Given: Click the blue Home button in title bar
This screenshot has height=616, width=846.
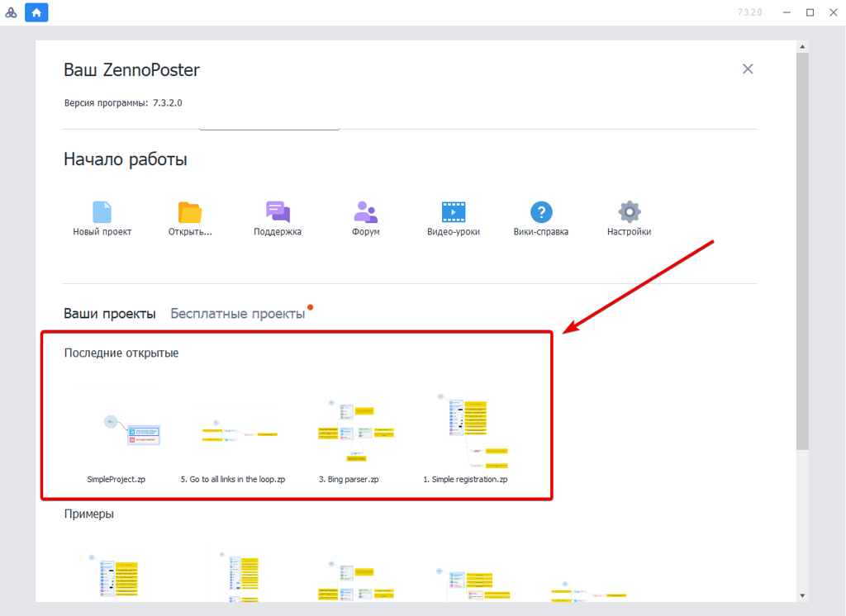Looking at the screenshot, I should pos(36,12).
